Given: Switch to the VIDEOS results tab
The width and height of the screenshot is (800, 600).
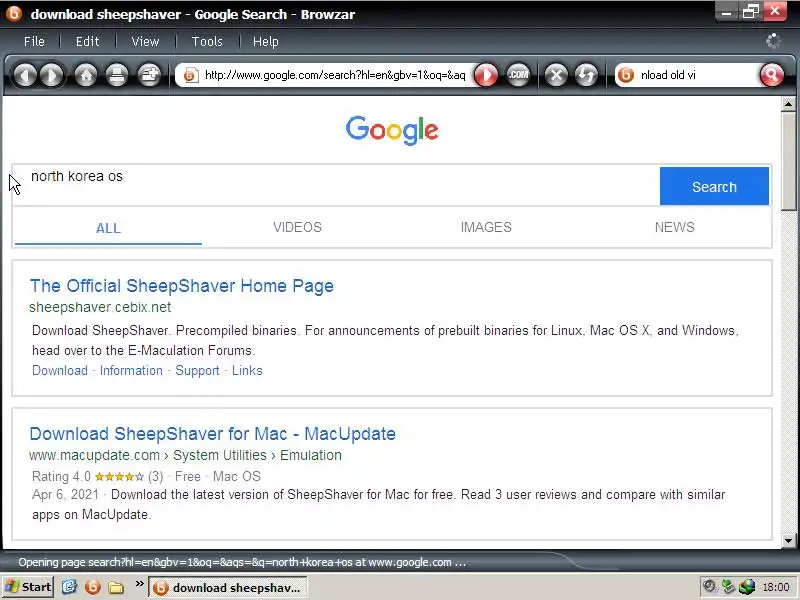Looking at the screenshot, I should point(297,228).
